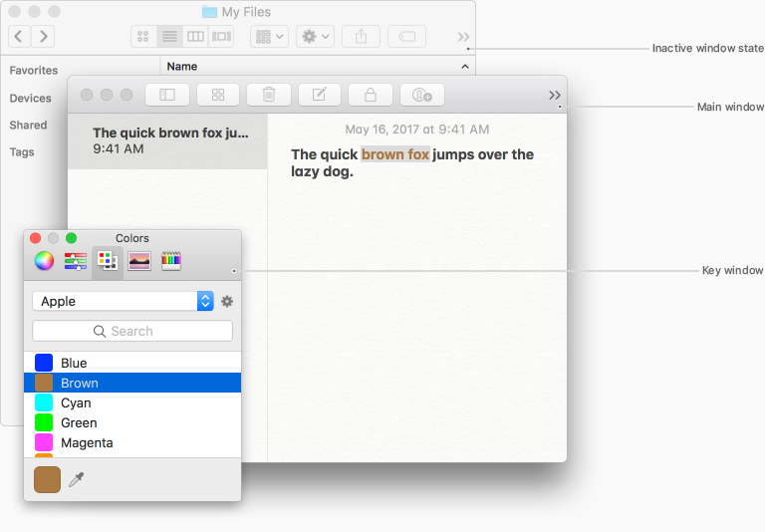
Task: Choose Magenta color from list
Action: pos(132,442)
